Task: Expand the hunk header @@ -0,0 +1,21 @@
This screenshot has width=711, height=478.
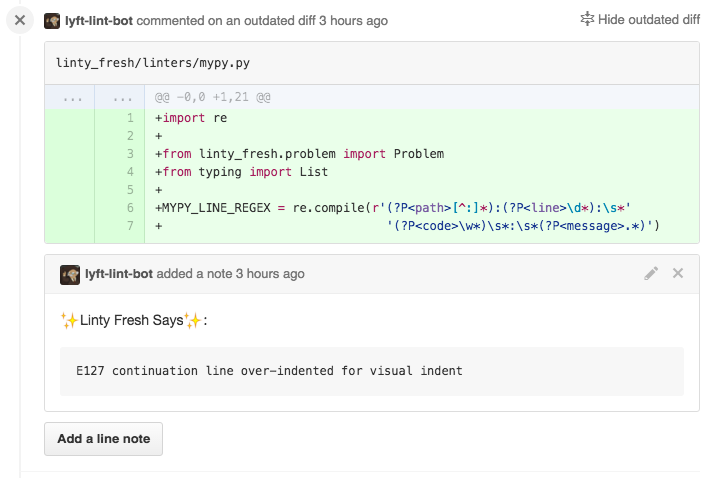Action: tap(213, 97)
